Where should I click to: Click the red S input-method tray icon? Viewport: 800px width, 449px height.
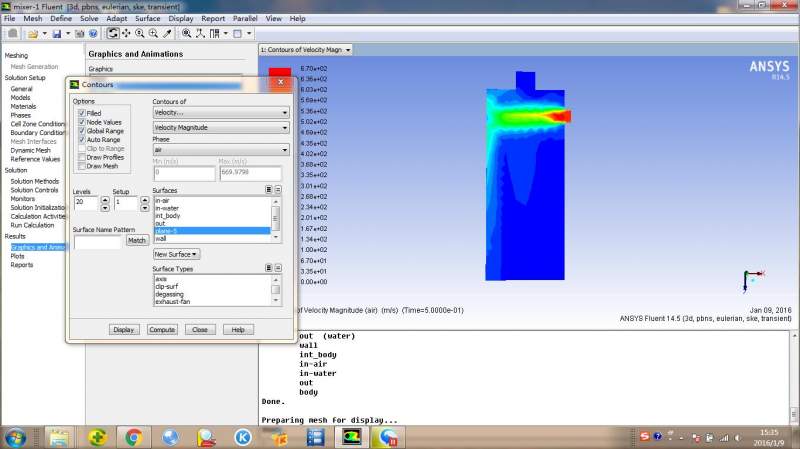tap(644, 437)
